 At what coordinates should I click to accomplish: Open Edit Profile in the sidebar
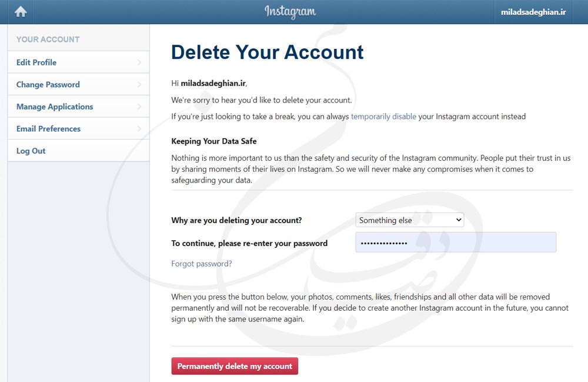(x=36, y=62)
